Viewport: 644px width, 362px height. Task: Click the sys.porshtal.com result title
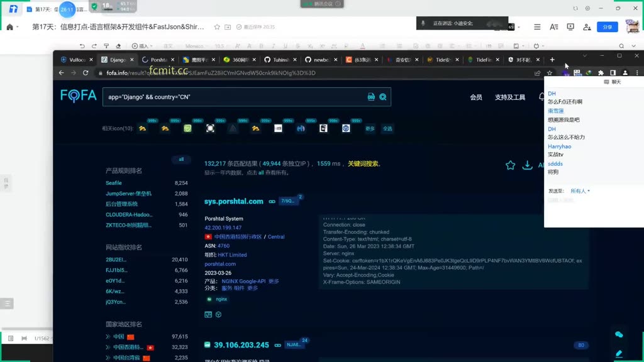coord(234,202)
